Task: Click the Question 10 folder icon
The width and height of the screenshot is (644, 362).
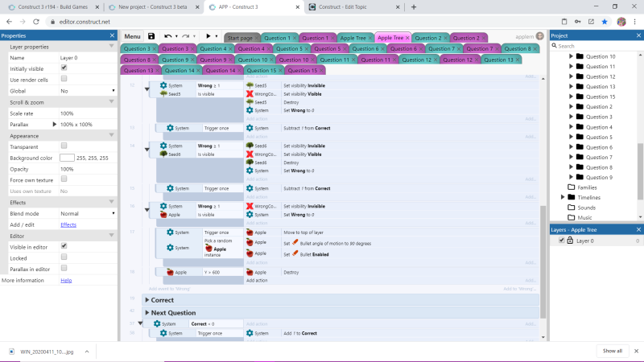Action: [x=580, y=56]
